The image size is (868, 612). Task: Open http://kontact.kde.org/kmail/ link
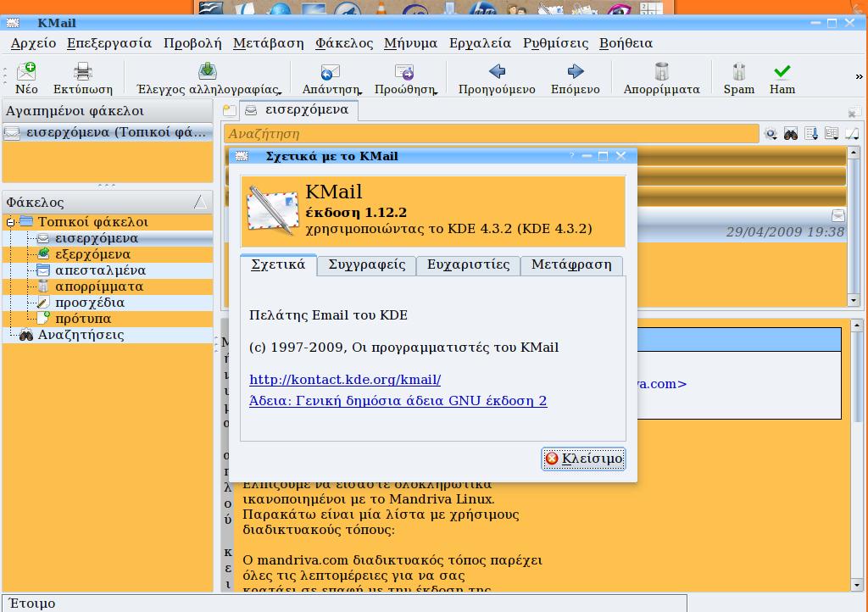coord(345,380)
